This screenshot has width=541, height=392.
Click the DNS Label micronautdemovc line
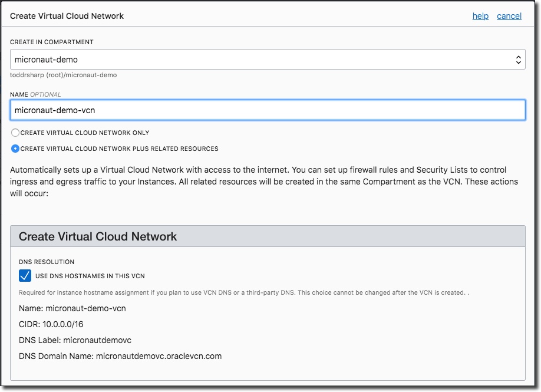click(x=75, y=340)
